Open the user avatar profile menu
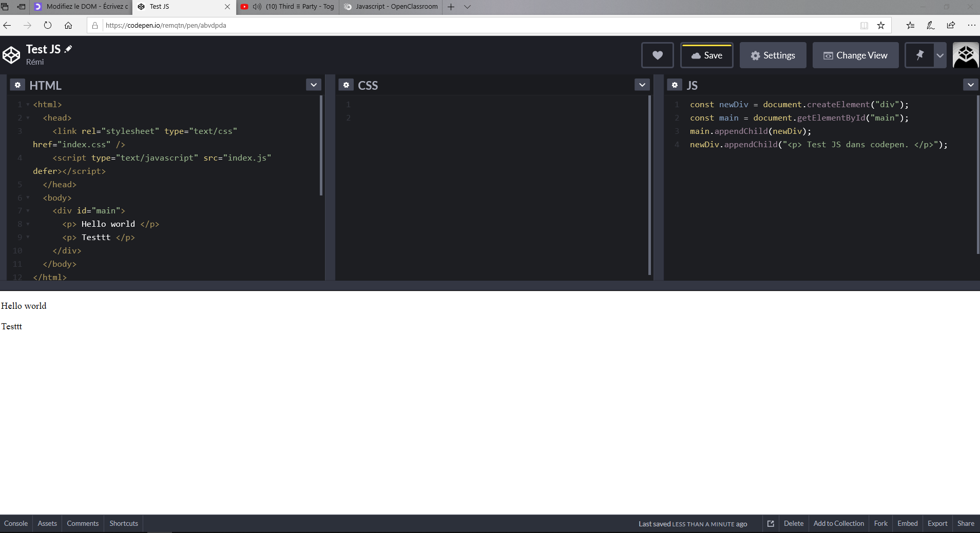Screen dimensions: 980x533 965,55
